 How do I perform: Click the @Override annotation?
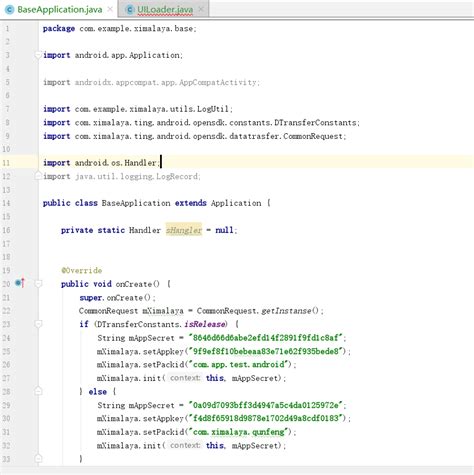tap(82, 270)
